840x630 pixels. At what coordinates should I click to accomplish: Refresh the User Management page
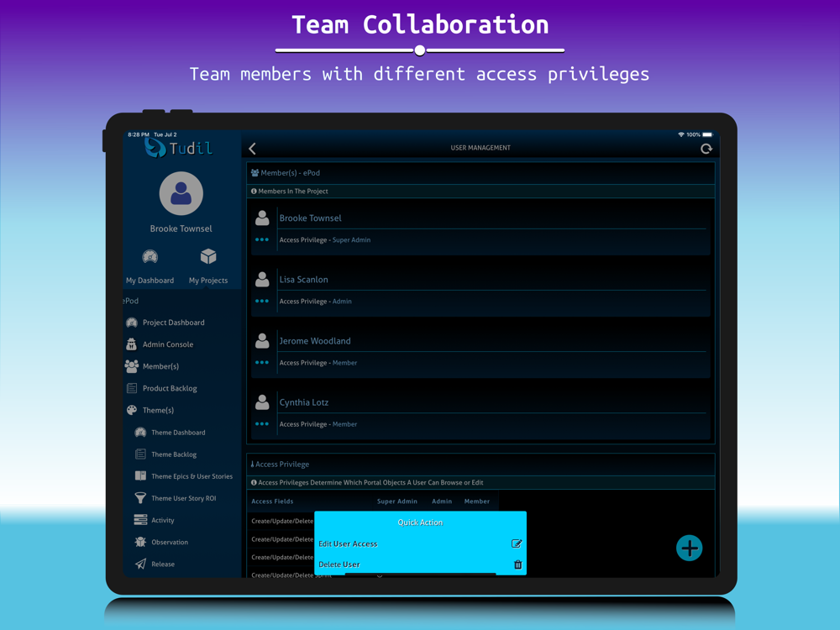706,149
